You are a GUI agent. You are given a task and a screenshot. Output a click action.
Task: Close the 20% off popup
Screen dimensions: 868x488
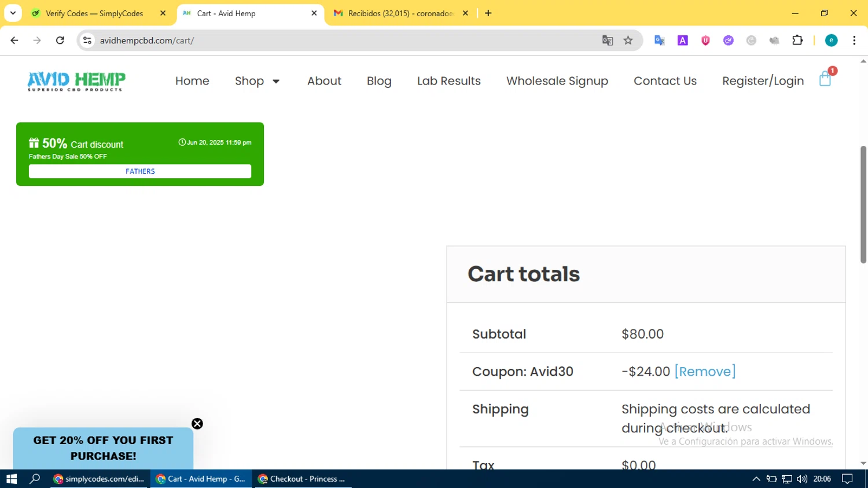tap(197, 424)
